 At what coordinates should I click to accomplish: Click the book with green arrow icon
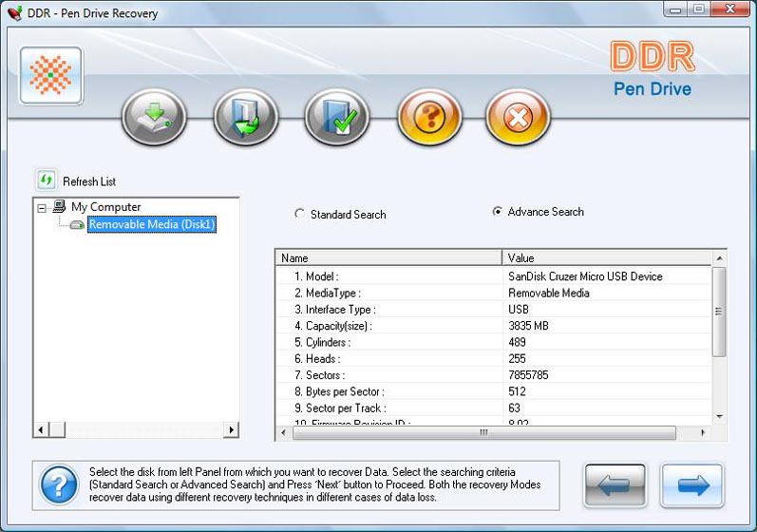246,117
